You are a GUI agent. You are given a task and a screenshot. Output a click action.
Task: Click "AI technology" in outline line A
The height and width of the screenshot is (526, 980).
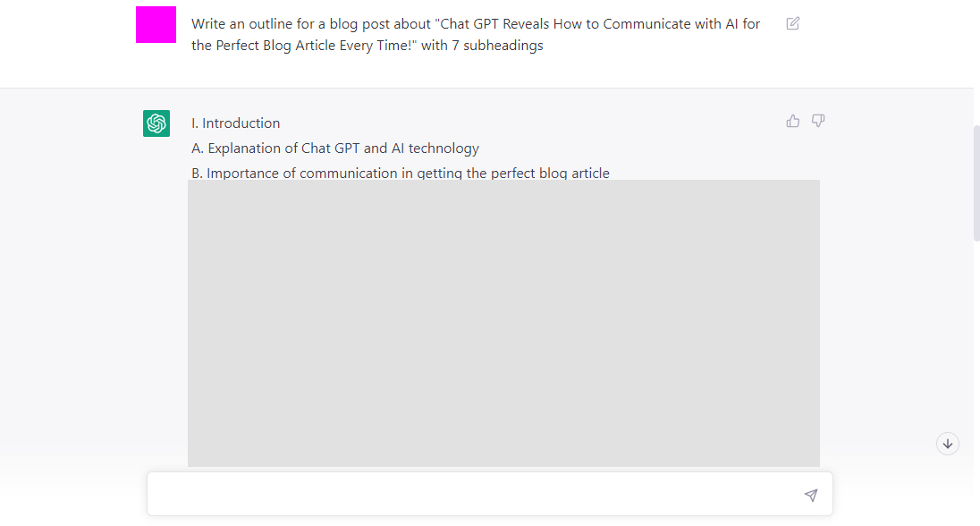435,148
